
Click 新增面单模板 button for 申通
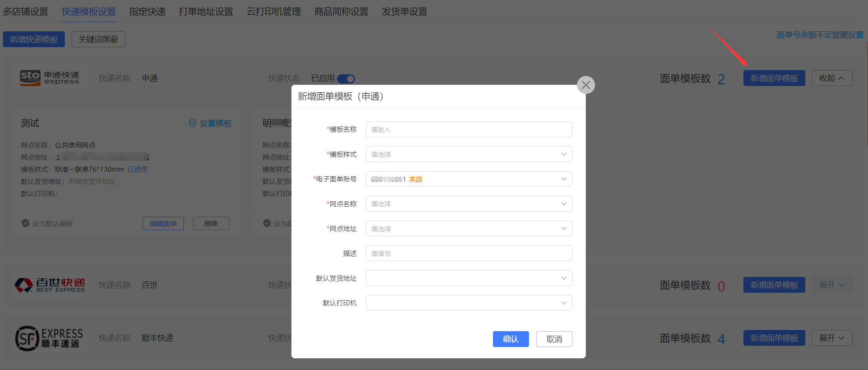[774, 78]
